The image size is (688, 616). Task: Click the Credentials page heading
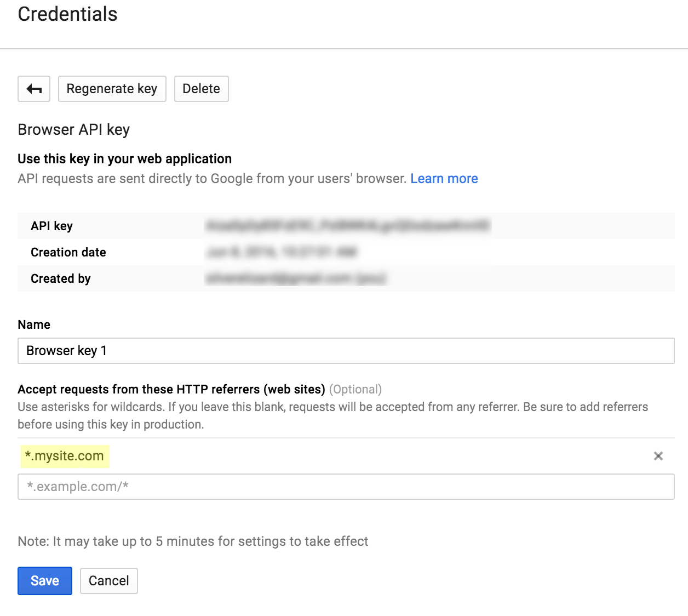(x=67, y=15)
